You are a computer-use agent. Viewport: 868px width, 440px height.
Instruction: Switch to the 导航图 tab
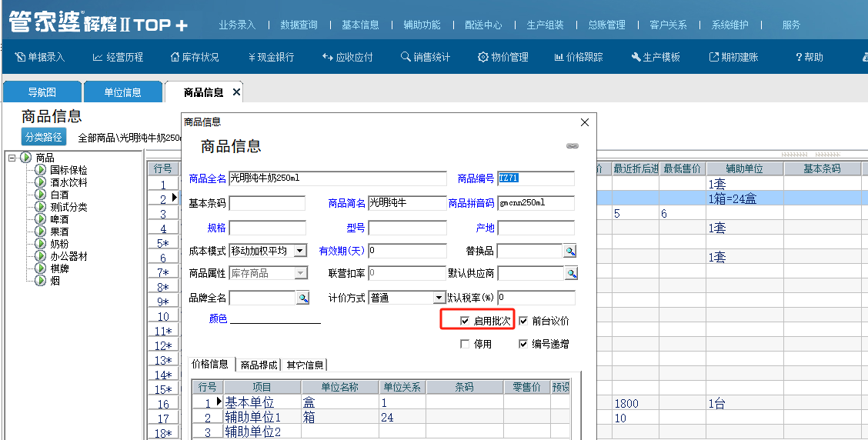point(42,92)
